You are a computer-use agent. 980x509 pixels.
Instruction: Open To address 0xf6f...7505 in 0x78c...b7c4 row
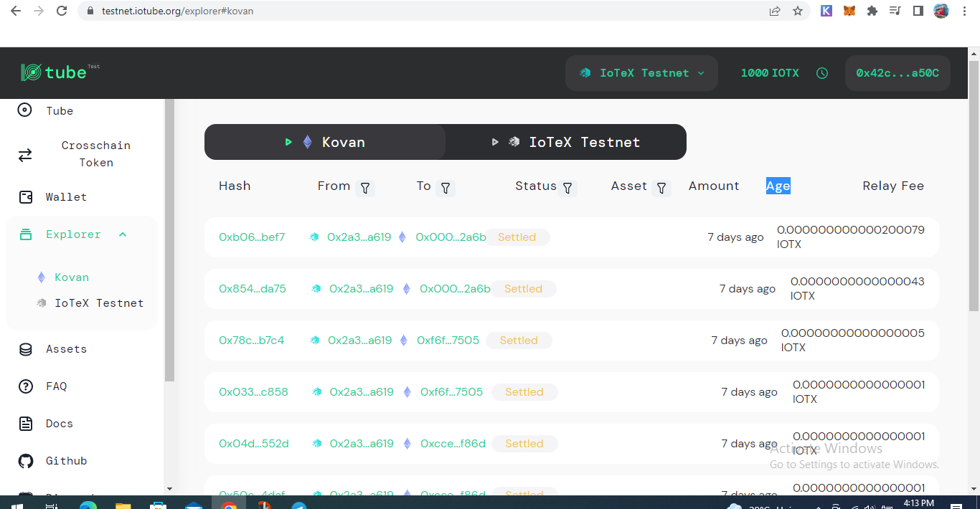pyautogui.click(x=448, y=341)
